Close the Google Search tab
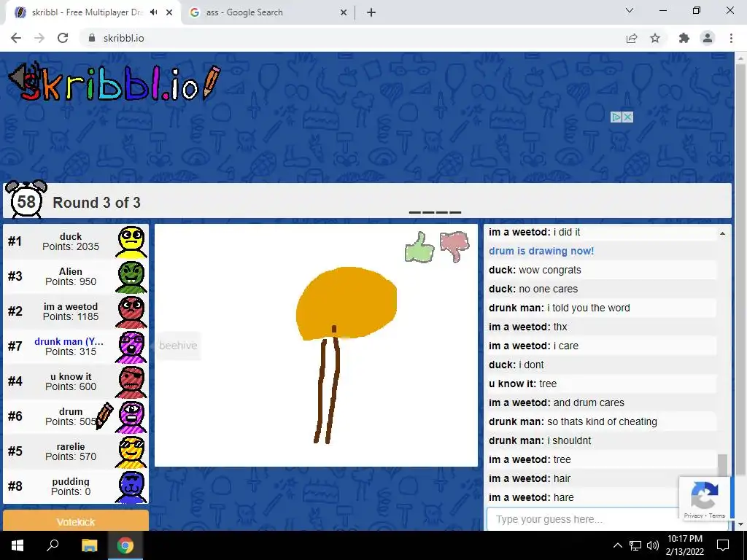Viewport: 747px width, 560px height. coord(344,12)
